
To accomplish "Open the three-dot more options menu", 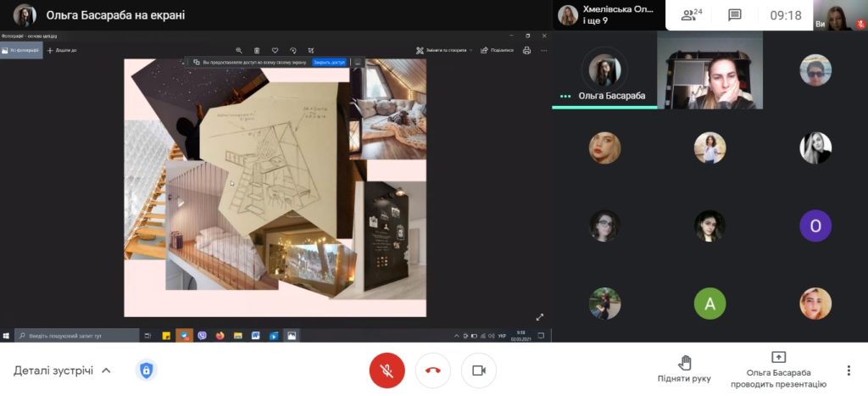I will (849, 371).
